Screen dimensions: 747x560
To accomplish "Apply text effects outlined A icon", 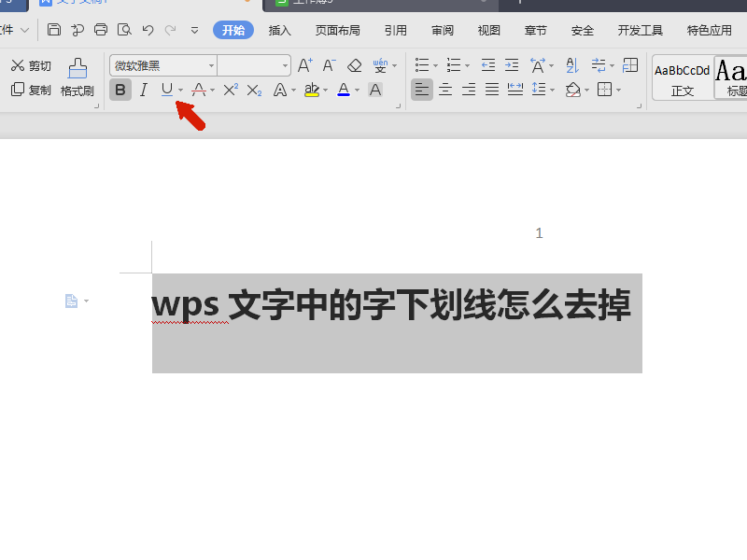I will (x=280, y=90).
